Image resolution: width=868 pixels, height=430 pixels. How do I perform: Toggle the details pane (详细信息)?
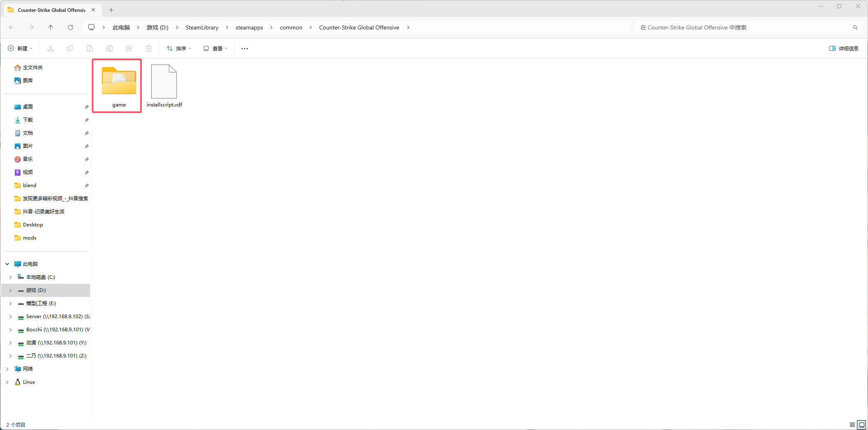[x=843, y=48]
